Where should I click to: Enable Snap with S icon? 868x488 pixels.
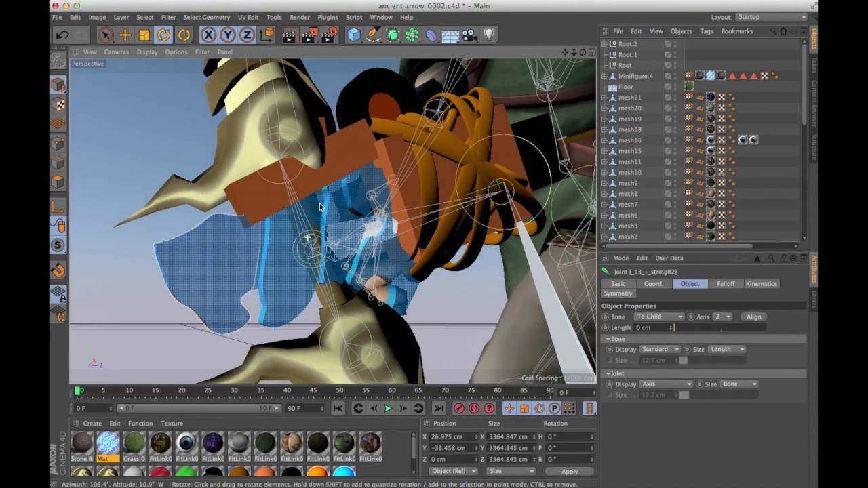click(x=58, y=245)
